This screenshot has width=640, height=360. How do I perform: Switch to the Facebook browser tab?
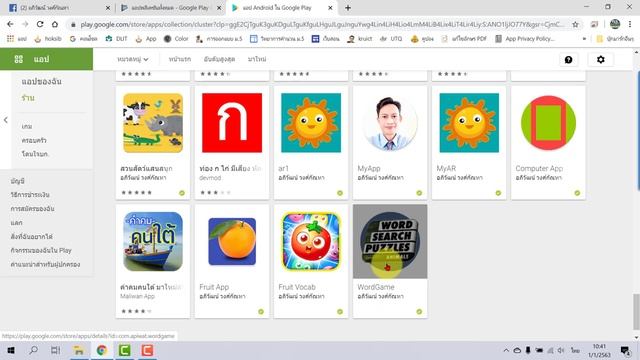pyautogui.click(x=60, y=8)
